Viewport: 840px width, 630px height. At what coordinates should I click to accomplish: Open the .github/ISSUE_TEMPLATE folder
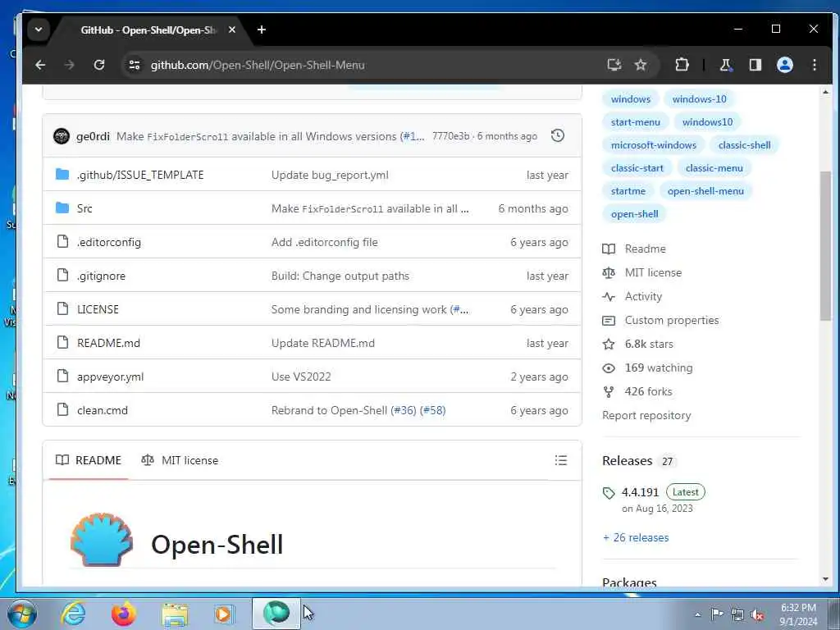(140, 175)
